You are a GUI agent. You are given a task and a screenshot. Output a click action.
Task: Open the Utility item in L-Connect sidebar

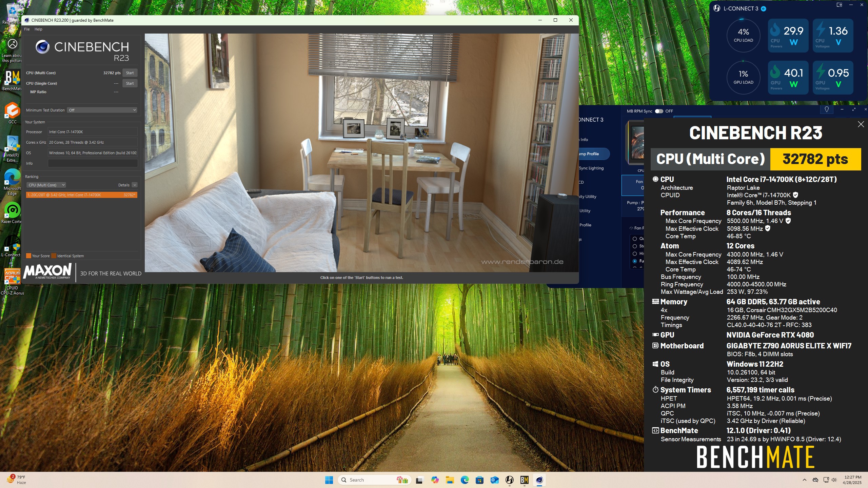(585, 211)
